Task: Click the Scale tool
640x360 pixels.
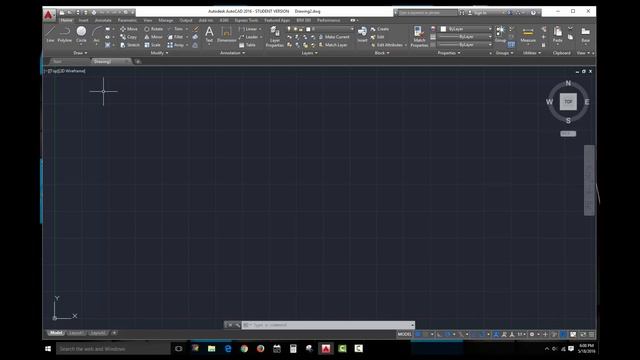Action: [152, 45]
